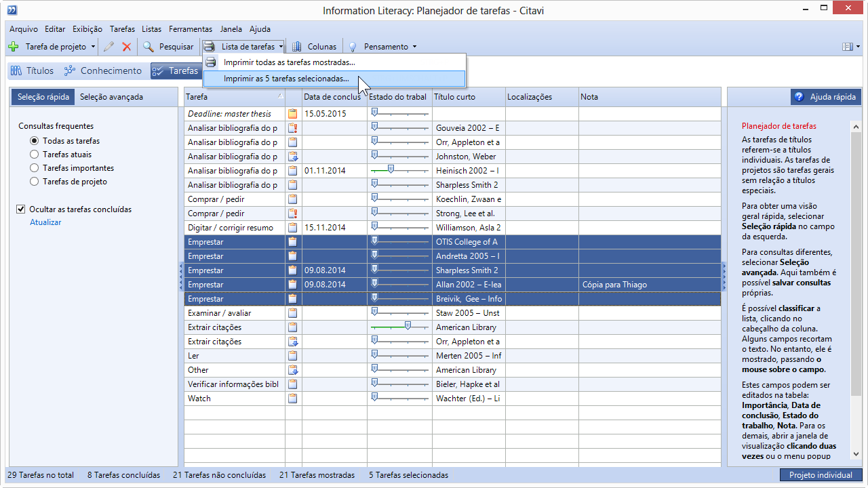Select the Todas as tarefas radio button
The image size is (868, 488).
34,141
